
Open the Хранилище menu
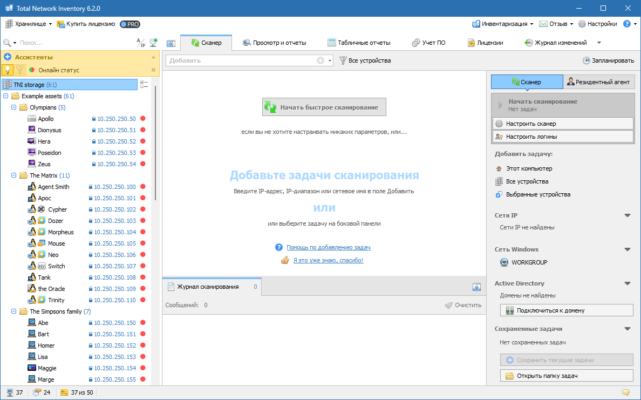click(28, 24)
